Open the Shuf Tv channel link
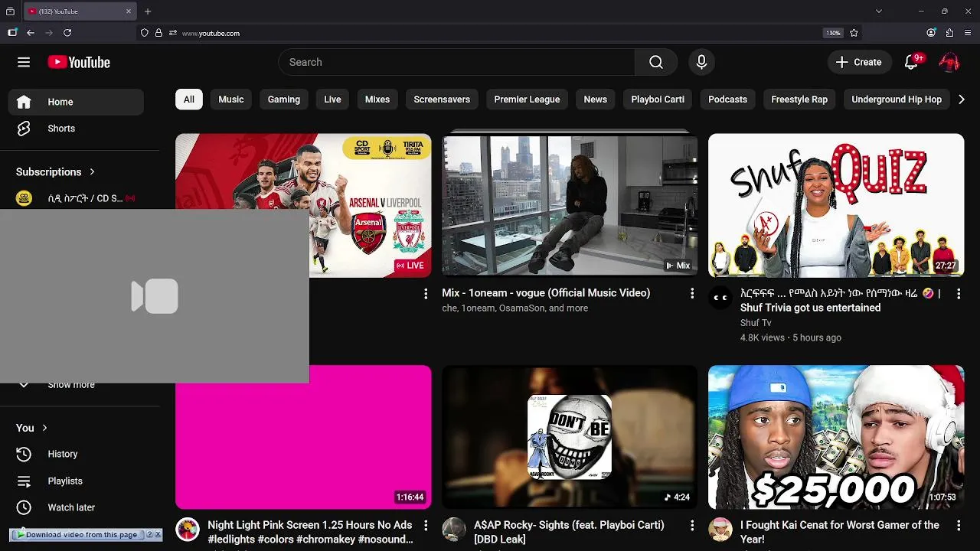 pos(756,323)
